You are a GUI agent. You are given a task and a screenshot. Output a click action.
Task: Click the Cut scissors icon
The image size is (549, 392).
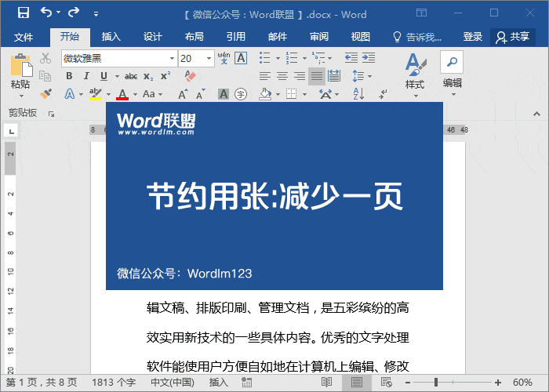[x=45, y=58]
